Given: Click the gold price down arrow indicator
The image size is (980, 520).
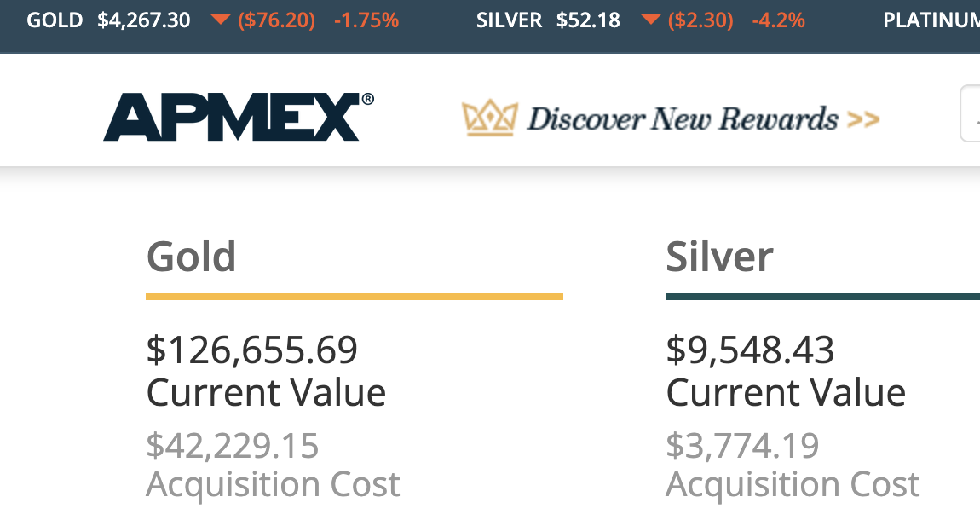Looking at the screenshot, I should pos(221,20).
